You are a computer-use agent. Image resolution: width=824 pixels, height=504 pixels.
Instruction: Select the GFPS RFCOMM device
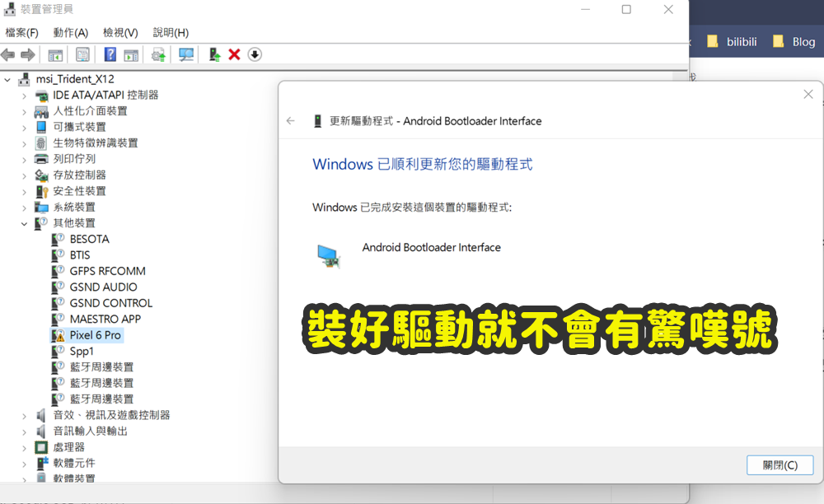coord(108,272)
